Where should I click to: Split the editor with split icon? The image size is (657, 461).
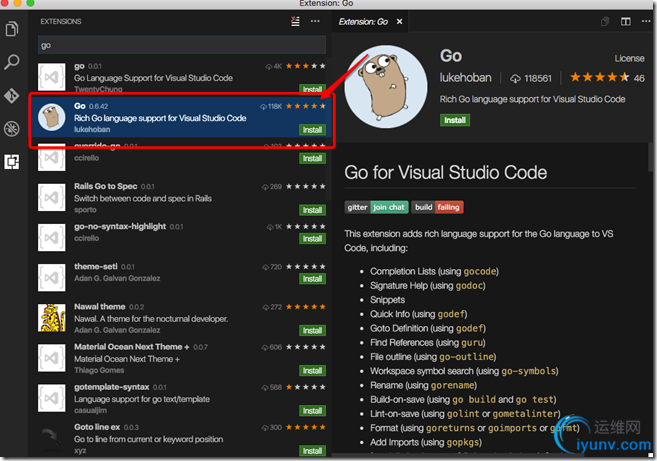626,21
